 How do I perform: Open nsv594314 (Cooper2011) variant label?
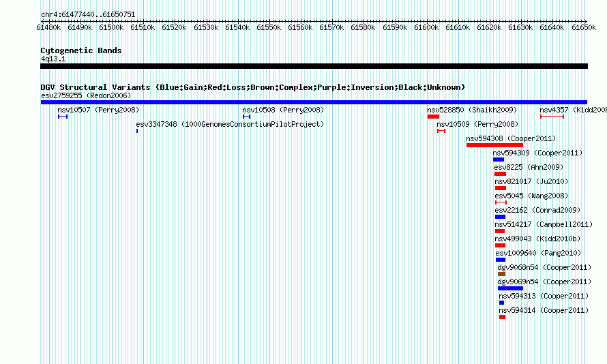click(x=544, y=310)
